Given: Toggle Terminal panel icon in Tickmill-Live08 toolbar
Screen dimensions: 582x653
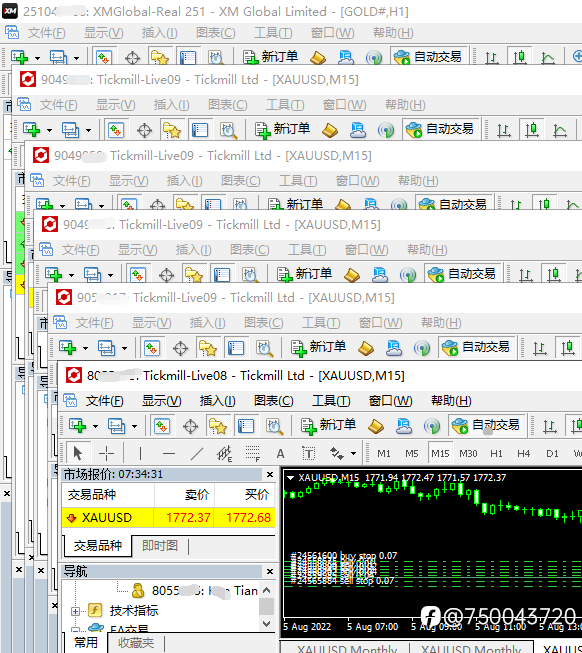Looking at the screenshot, I should 246,426.
